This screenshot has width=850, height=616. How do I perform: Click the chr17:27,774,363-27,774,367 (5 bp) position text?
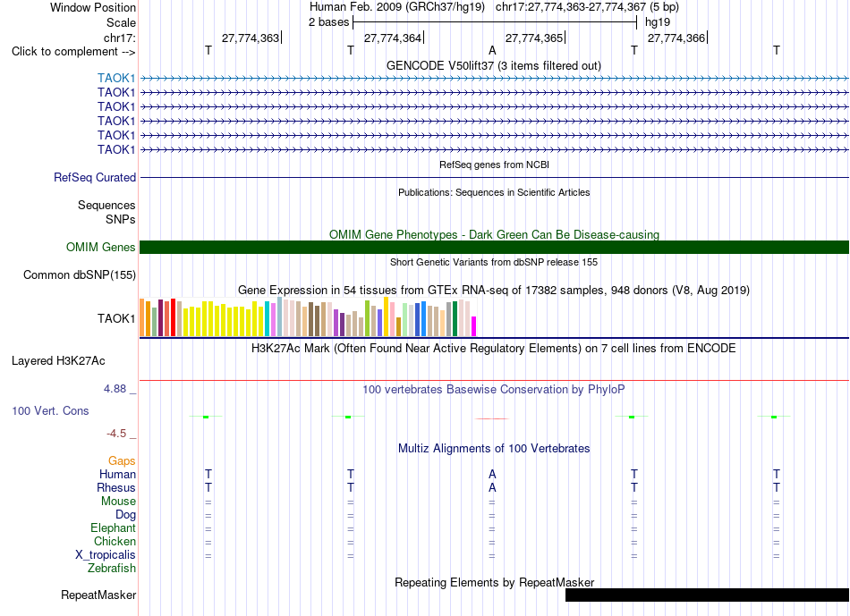pos(587,7)
